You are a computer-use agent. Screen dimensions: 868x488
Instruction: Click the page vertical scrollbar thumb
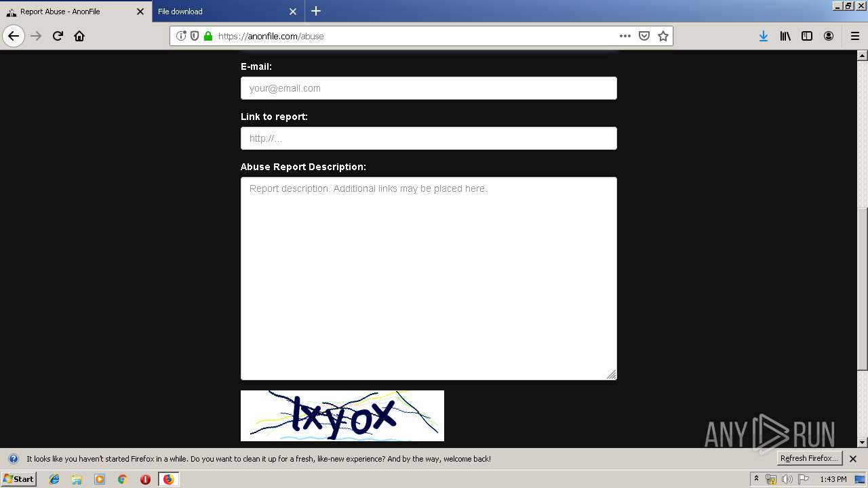[x=863, y=288]
